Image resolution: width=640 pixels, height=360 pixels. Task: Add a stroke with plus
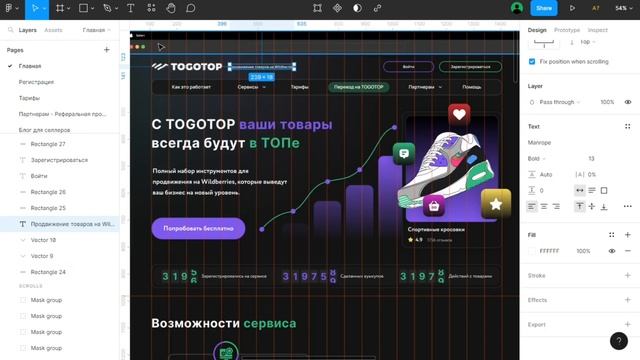[x=628, y=276]
